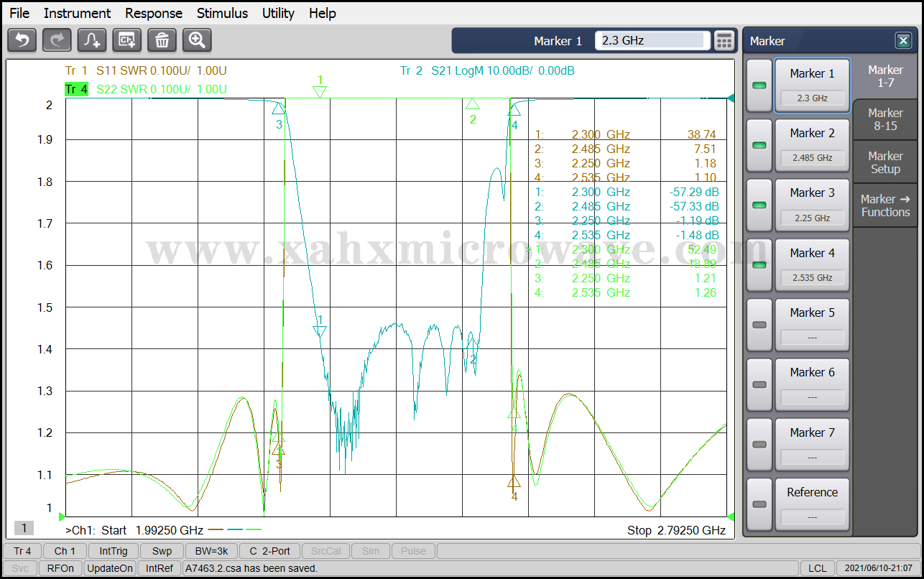Click the date-time 2021/06/10-21:07 display

878,568
